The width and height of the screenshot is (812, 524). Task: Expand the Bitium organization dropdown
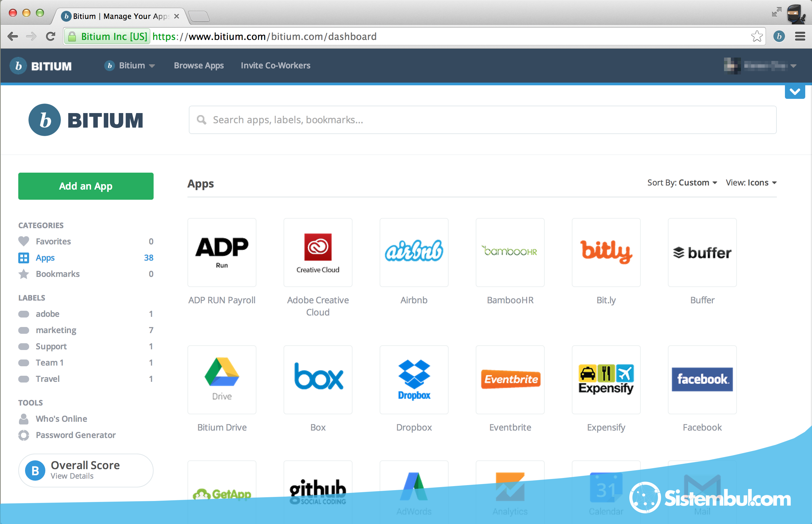click(130, 65)
